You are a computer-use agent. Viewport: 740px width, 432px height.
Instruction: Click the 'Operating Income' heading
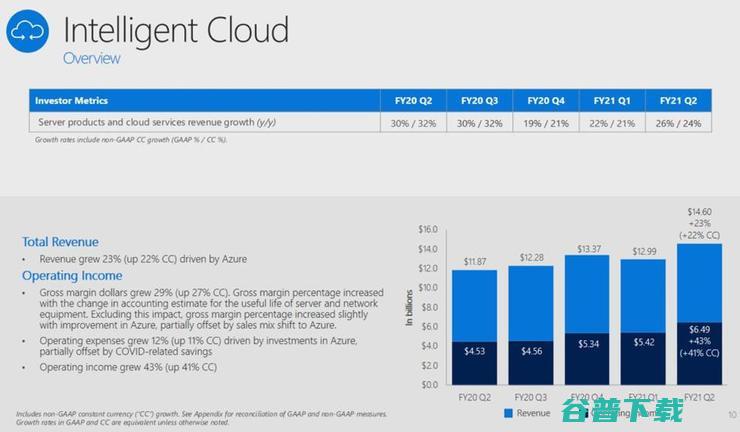tap(72, 276)
